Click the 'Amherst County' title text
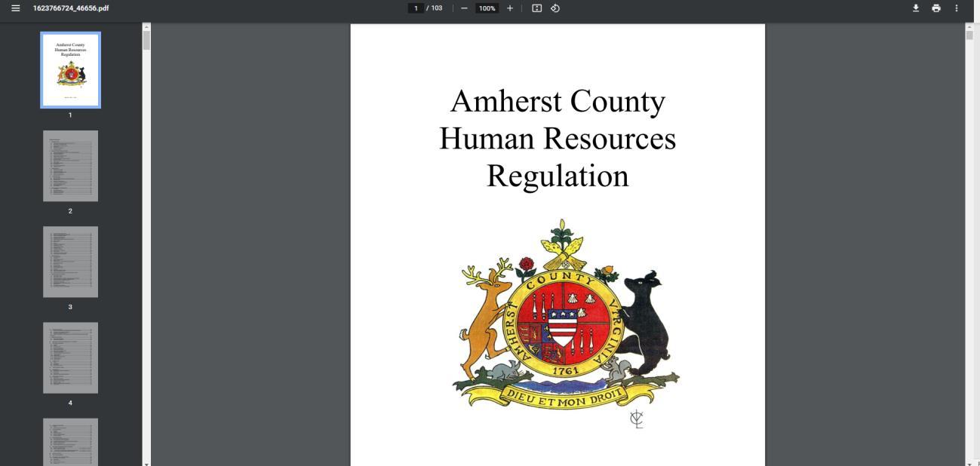980x466 pixels. [x=558, y=101]
